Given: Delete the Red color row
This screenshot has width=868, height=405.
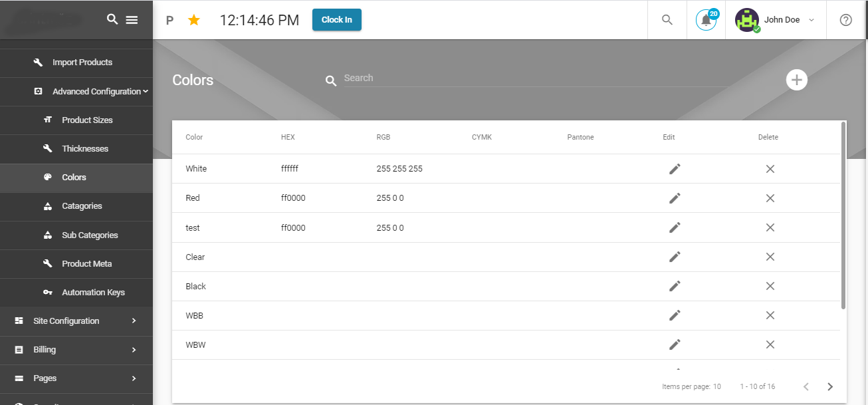Looking at the screenshot, I should point(770,198).
